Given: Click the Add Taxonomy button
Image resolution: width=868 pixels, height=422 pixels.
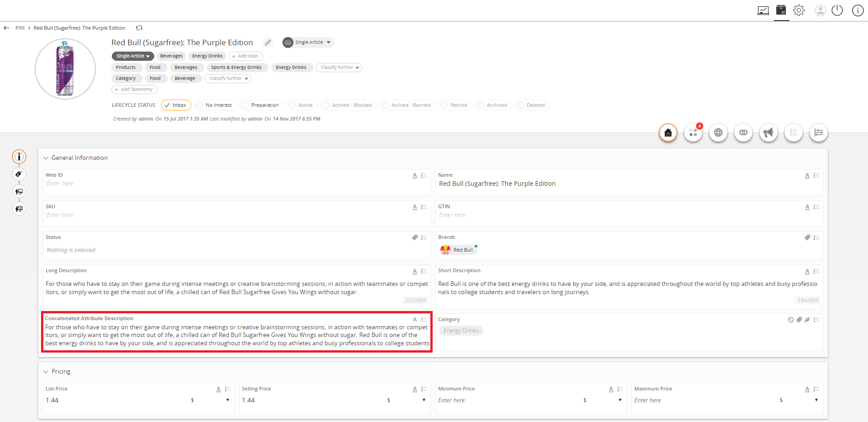Looking at the screenshot, I should point(134,90).
